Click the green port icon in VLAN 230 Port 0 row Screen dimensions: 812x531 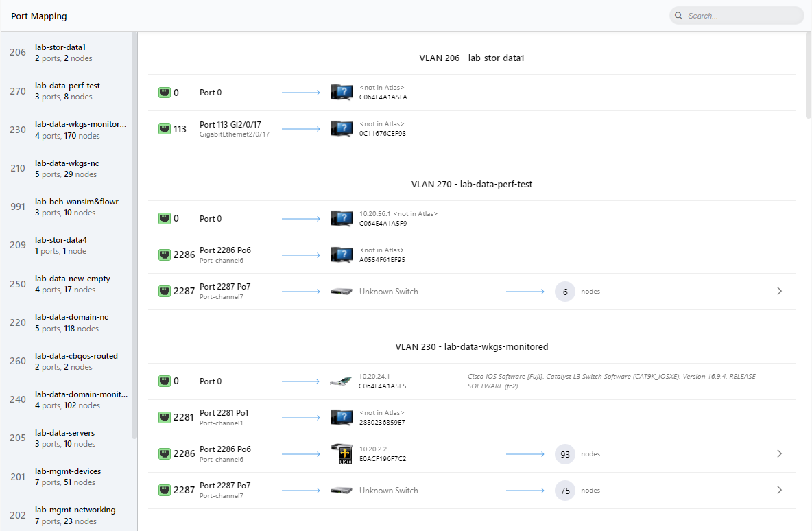pos(164,381)
